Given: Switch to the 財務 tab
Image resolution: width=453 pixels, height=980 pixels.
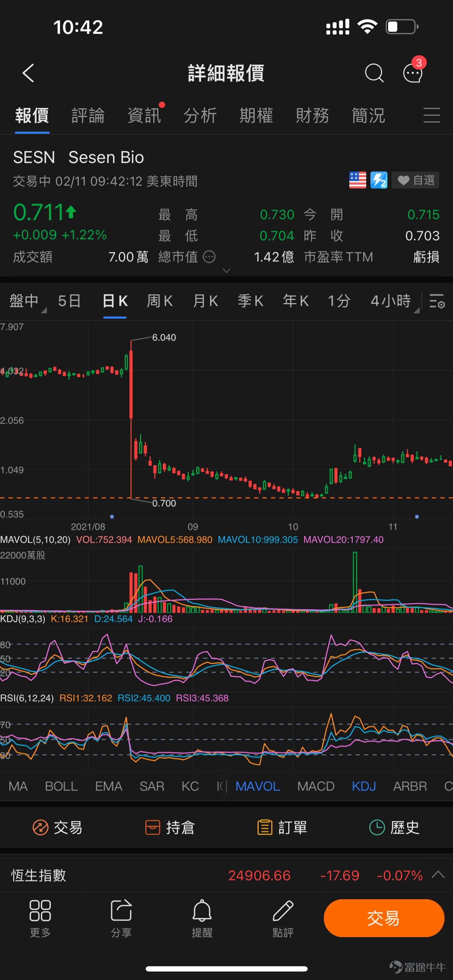Looking at the screenshot, I should tap(312, 115).
